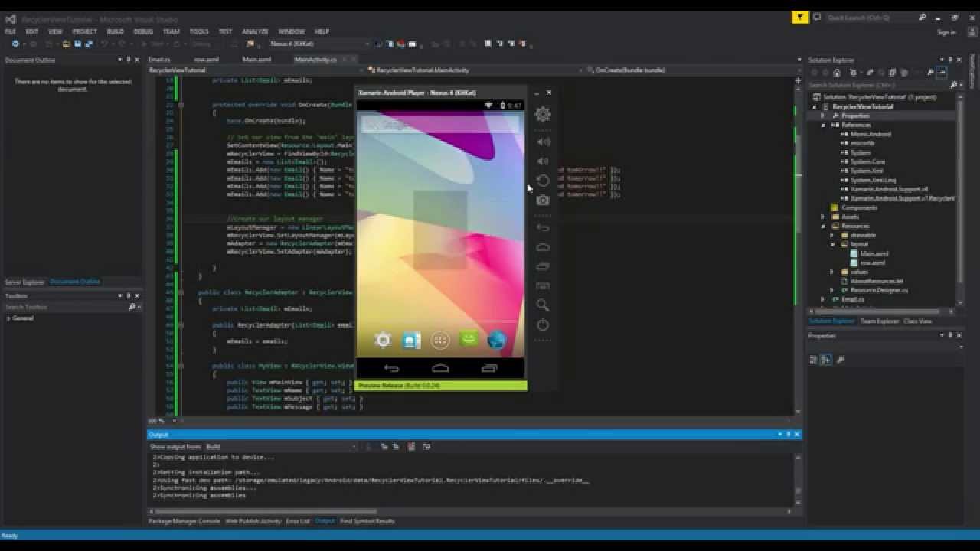This screenshot has width=980, height=551.
Task: Click the sidebar search magnifier in Android Player
Action: (x=543, y=305)
